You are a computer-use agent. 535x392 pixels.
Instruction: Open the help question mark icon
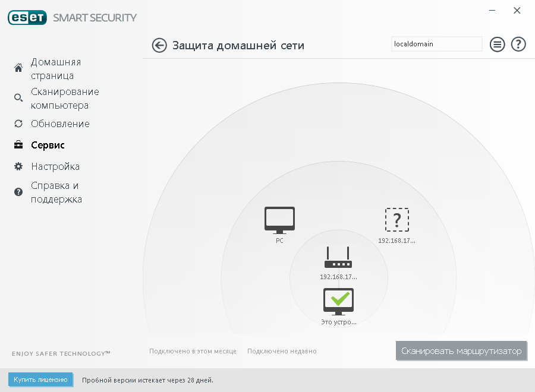[518, 45]
